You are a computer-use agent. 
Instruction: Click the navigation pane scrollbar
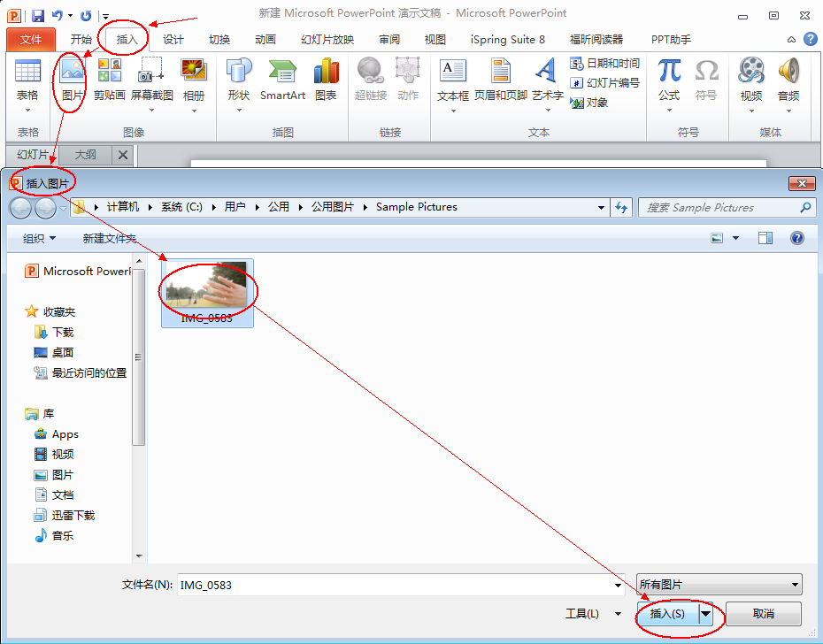(139, 356)
